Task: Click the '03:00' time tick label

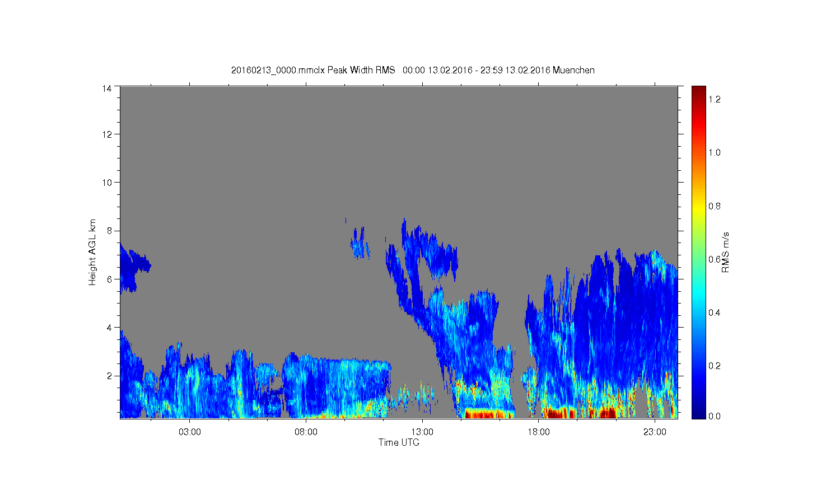Action: coord(190,432)
